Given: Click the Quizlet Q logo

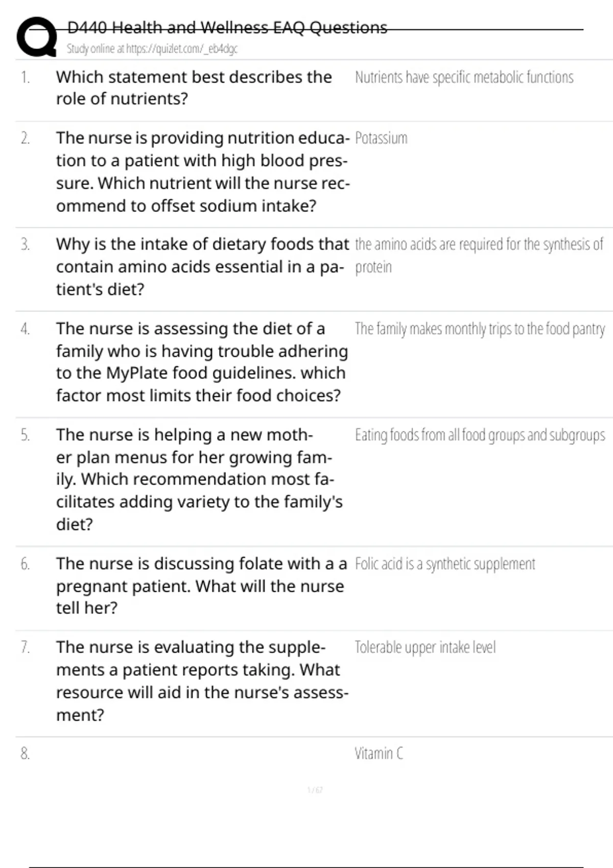Looking at the screenshot, I should pos(37,37).
